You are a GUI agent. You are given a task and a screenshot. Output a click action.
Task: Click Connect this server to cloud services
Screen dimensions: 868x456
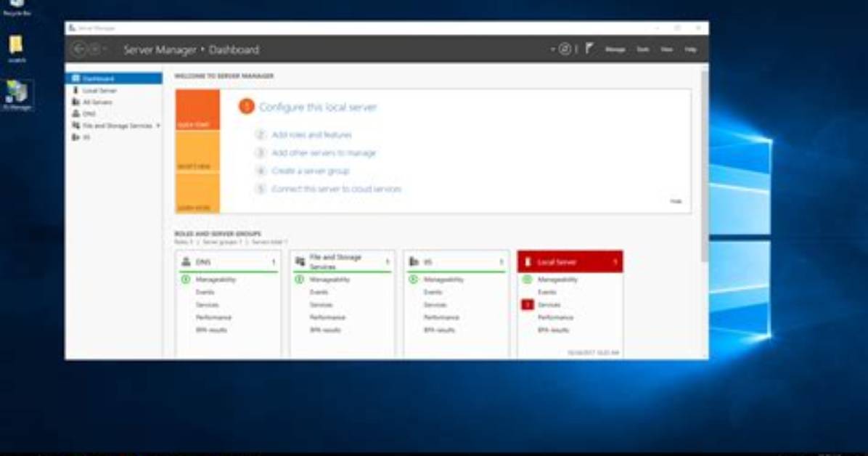click(336, 189)
